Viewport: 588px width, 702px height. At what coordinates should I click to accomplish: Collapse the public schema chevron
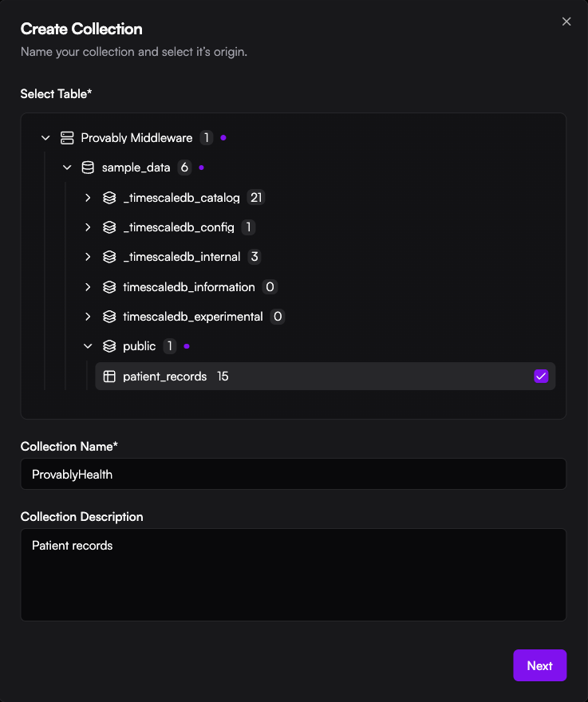point(88,346)
